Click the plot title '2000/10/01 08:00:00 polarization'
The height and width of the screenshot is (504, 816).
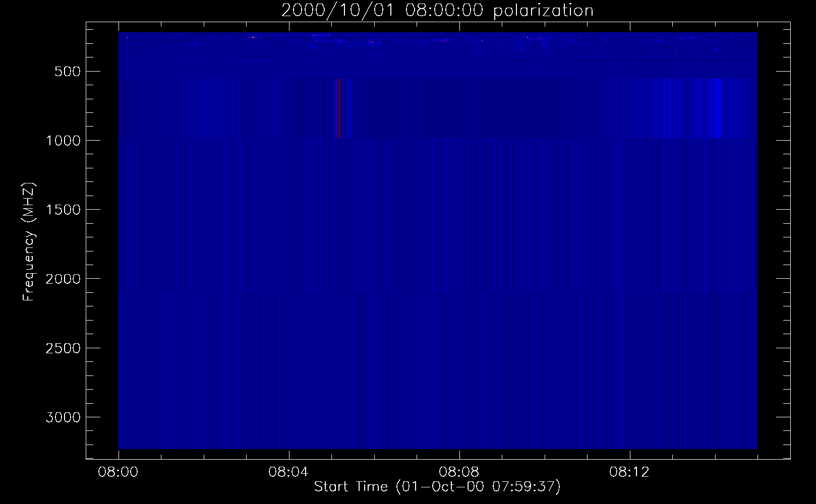coord(437,11)
